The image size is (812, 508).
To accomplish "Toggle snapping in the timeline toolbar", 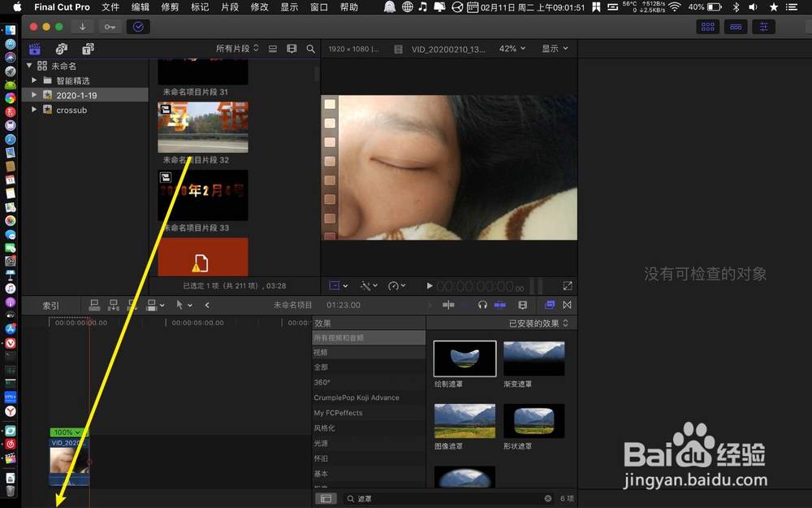I will point(500,305).
